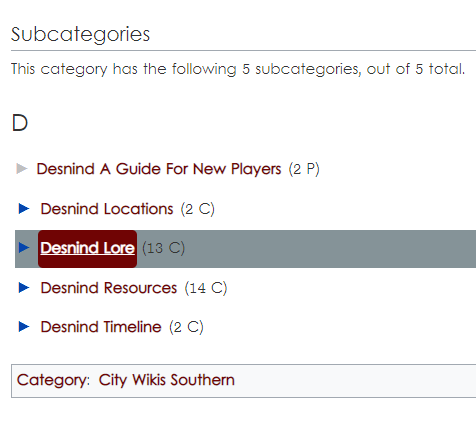Click the Subcategories heading
476x439 pixels.
(80, 34)
